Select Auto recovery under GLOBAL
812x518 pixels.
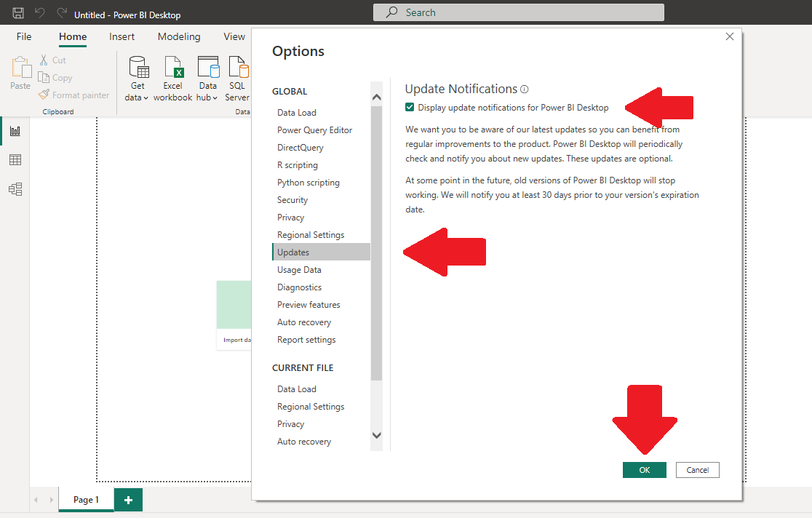(x=304, y=322)
